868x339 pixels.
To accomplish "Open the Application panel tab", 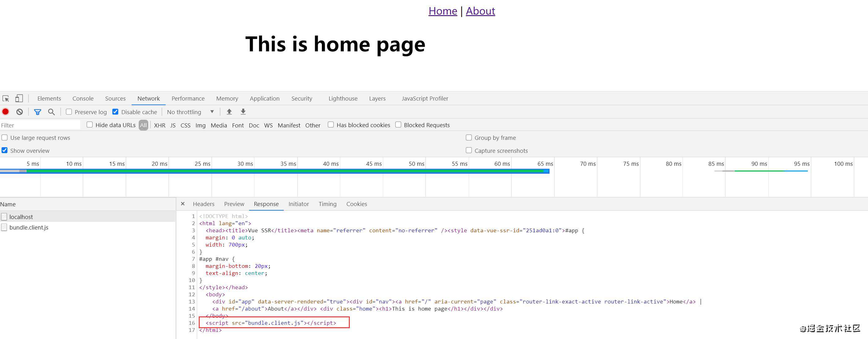I will click(x=264, y=98).
